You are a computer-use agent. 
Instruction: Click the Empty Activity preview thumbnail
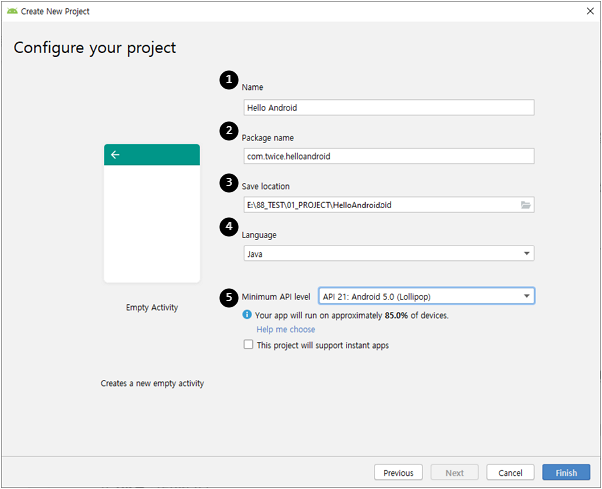pyautogui.click(x=152, y=213)
